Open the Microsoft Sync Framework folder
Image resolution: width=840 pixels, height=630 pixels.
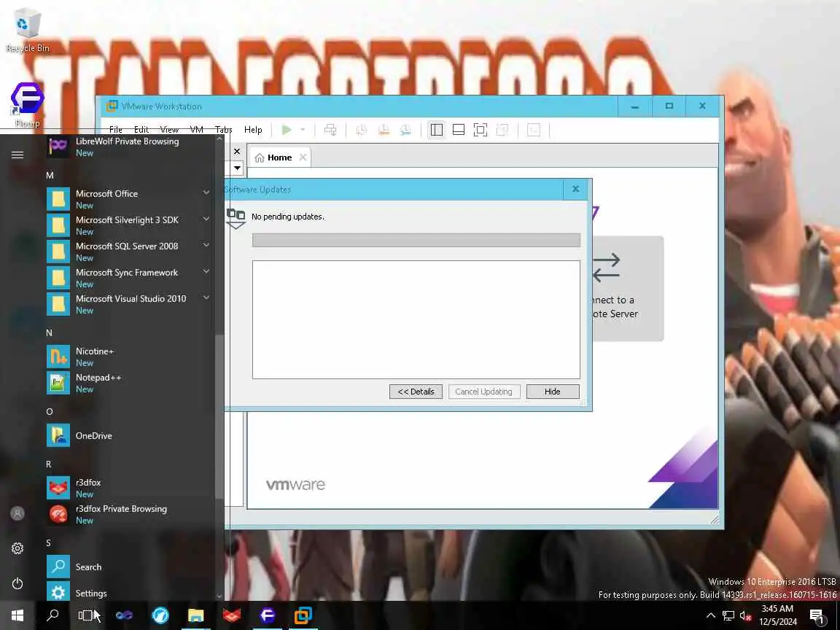[x=128, y=278]
